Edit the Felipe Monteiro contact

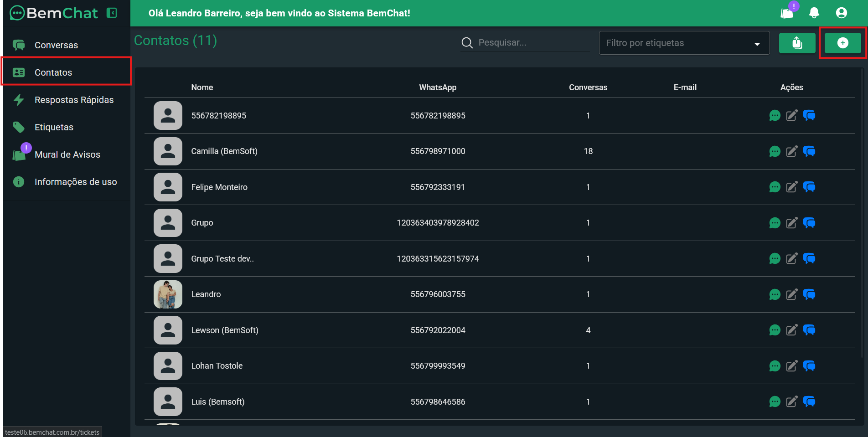[792, 187]
